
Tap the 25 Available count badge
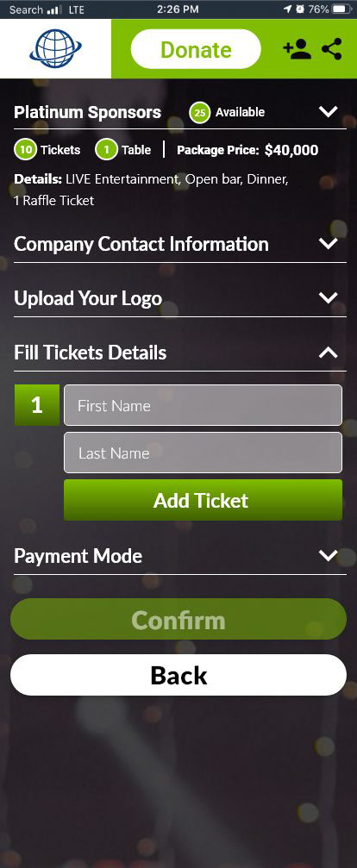[200, 113]
